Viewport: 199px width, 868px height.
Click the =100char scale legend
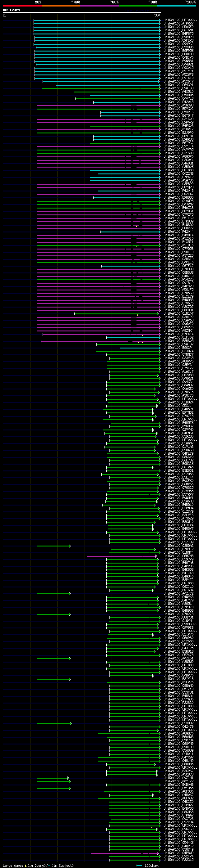pyautogui.click(x=148, y=865)
